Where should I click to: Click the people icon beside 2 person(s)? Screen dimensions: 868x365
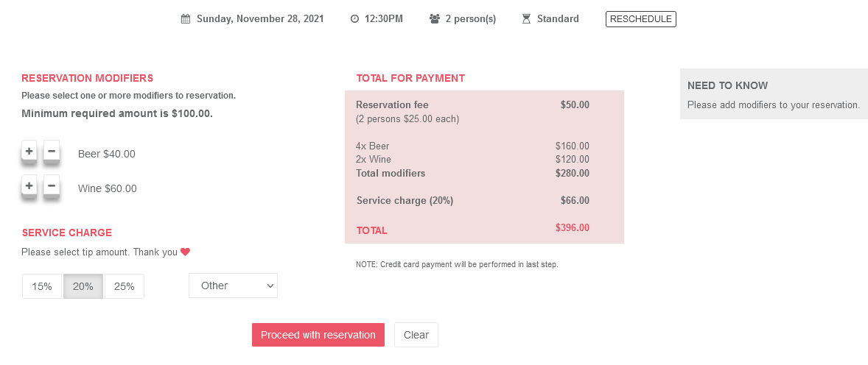435,19
